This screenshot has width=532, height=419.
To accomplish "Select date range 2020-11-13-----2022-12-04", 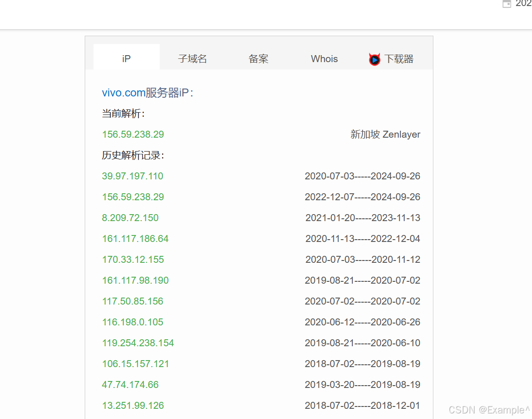I will click(x=363, y=239).
